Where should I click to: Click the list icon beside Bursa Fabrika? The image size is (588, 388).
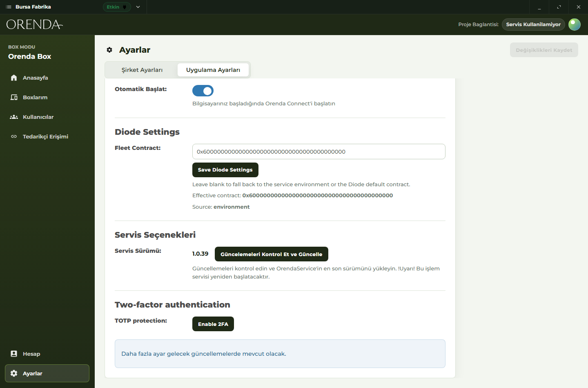point(9,7)
